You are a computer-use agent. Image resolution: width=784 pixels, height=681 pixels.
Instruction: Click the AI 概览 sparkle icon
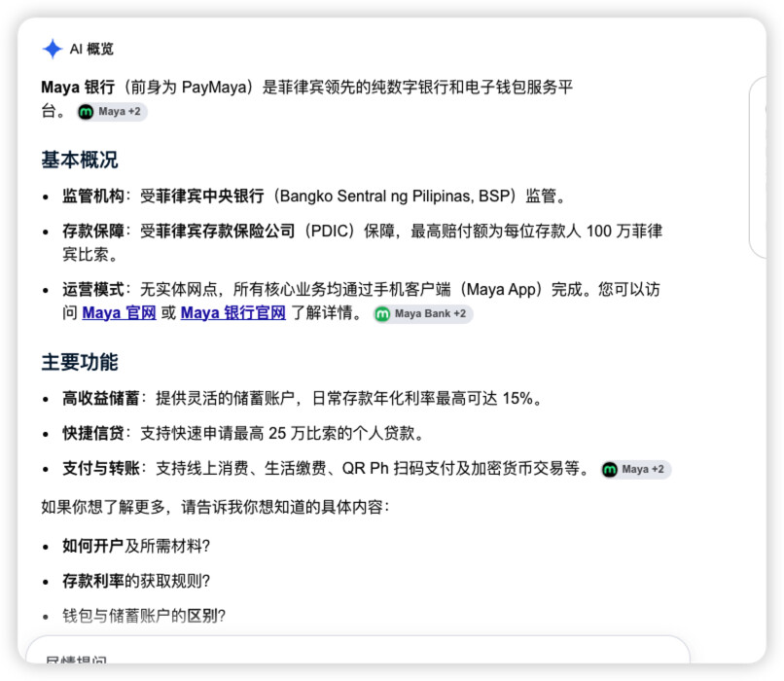52,49
